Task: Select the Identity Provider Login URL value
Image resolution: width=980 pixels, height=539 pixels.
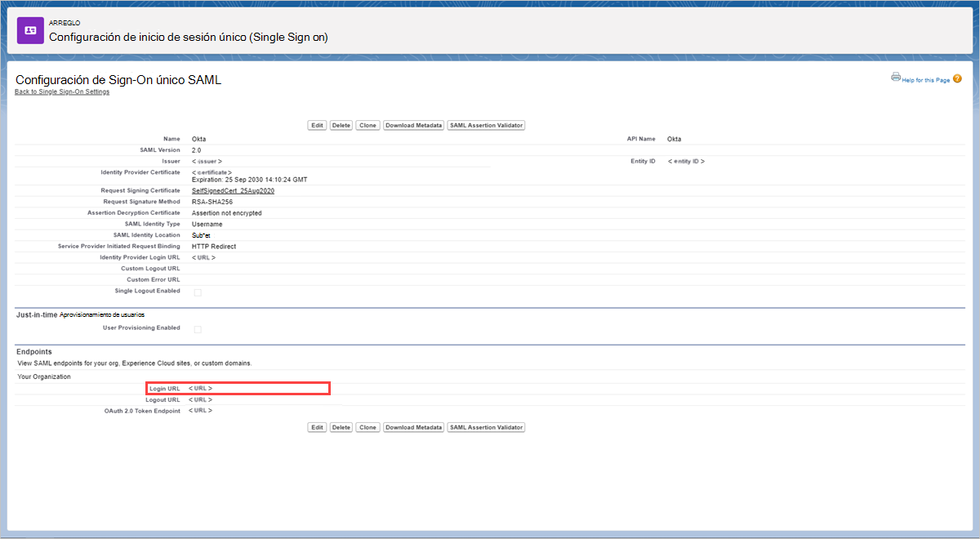Action: [x=203, y=257]
